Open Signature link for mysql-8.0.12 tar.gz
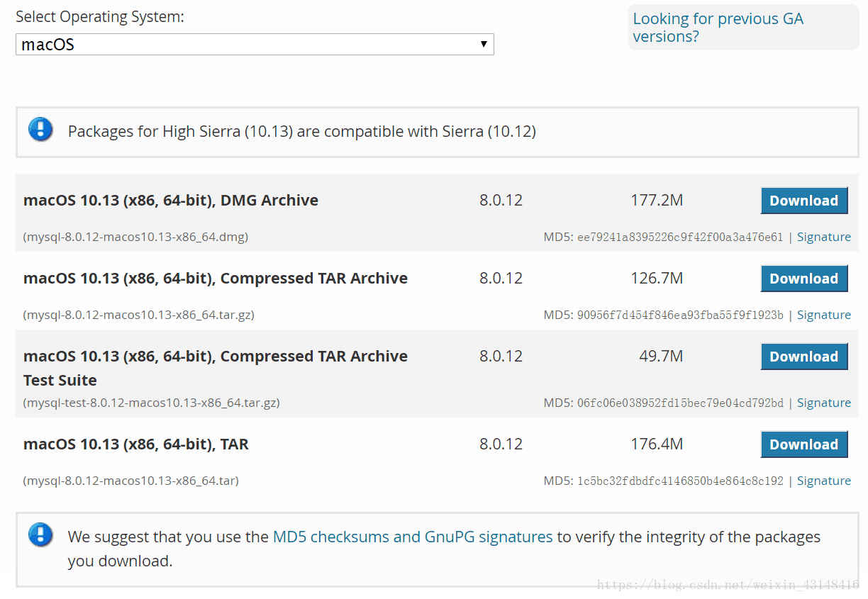The image size is (868, 599). [x=823, y=315]
